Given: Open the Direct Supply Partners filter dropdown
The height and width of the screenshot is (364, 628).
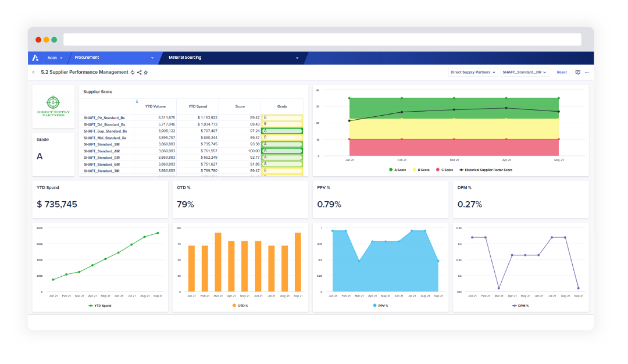Looking at the screenshot, I should [473, 72].
